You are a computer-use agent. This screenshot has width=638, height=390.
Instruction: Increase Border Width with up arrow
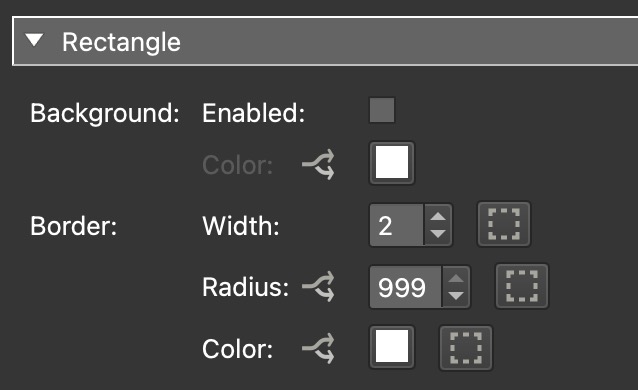(x=438, y=216)
